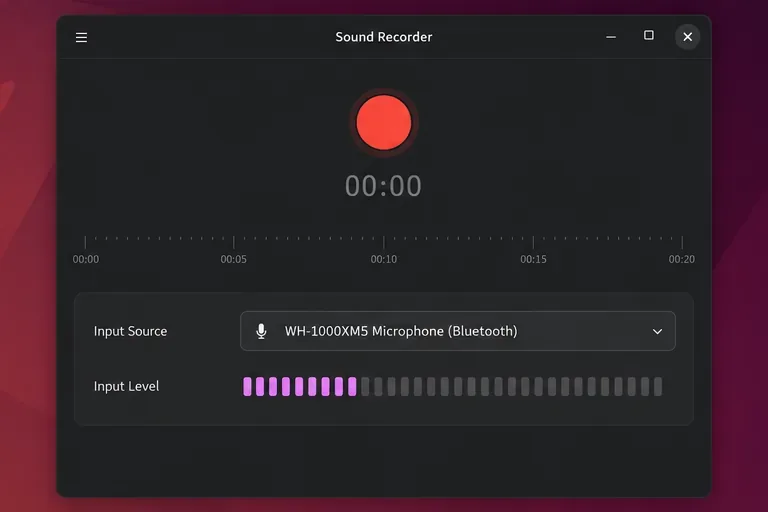The image size is (768, 512).
Task: Close the Sound Recorder window
Action: click(x=688, y=37)
